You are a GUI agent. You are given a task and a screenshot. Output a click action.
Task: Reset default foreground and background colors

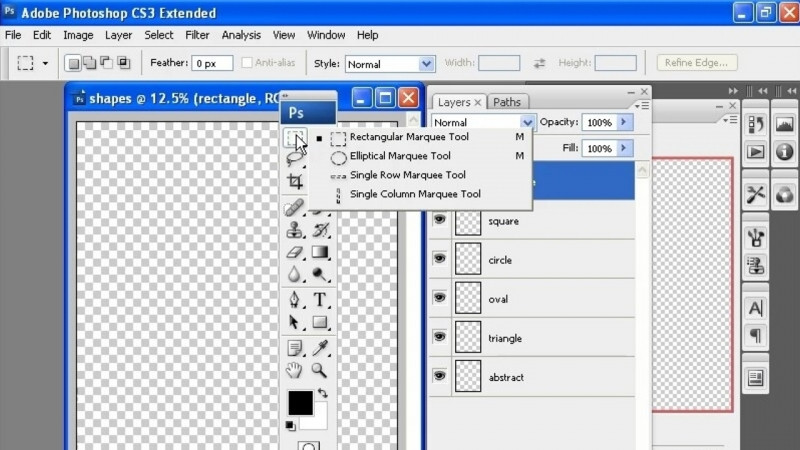click(x=290, y=425)
